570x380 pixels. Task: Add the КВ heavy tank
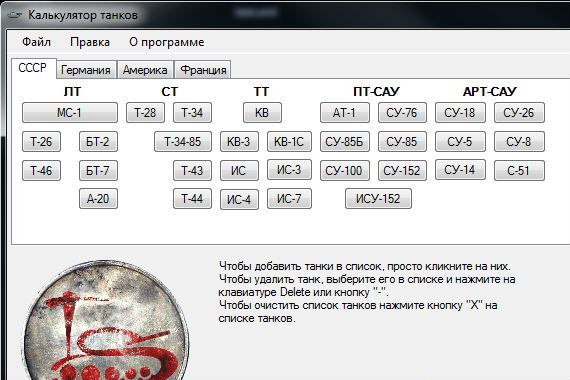tap(262, 112)
